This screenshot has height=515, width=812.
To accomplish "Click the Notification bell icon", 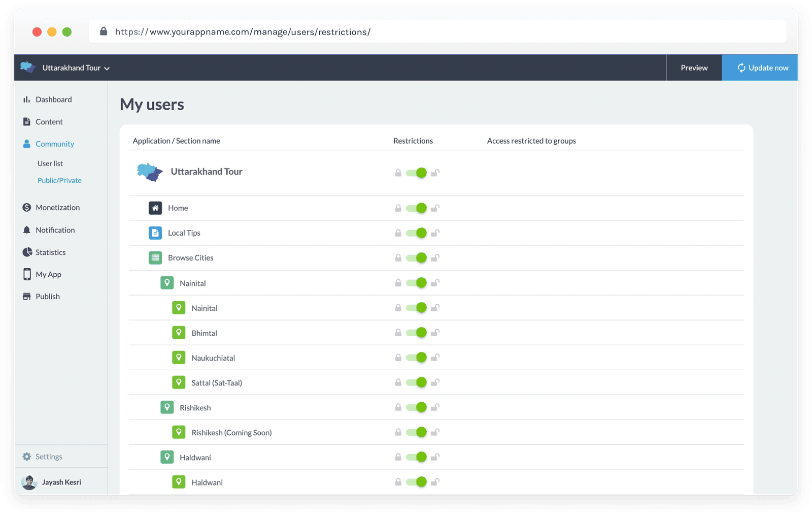I will pyautogui.click(x=27, y=230).
